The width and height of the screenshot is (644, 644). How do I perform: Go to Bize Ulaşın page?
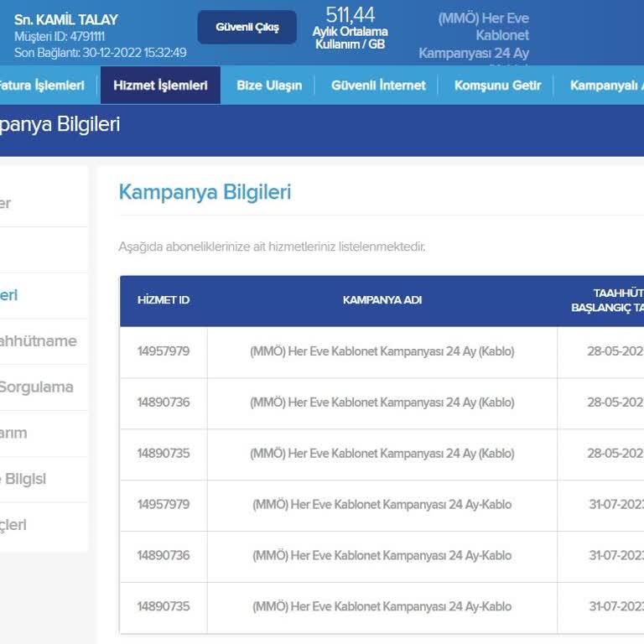click(x=269, y=86)
